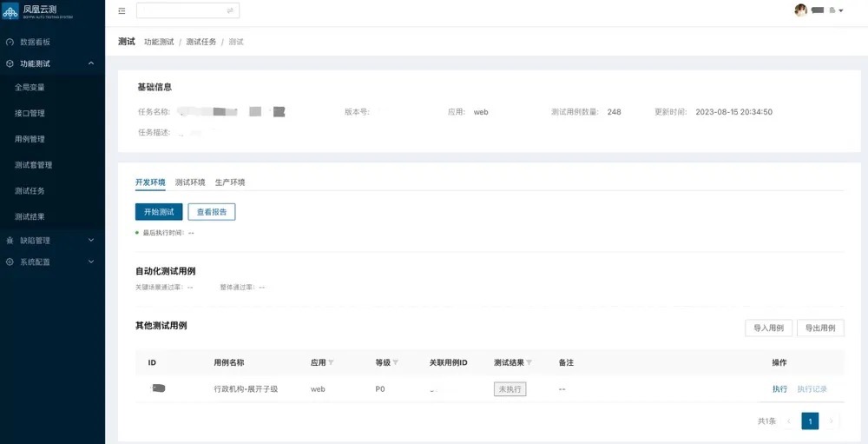
Task: Click the 导出用例 button
Action: (820, 328)
